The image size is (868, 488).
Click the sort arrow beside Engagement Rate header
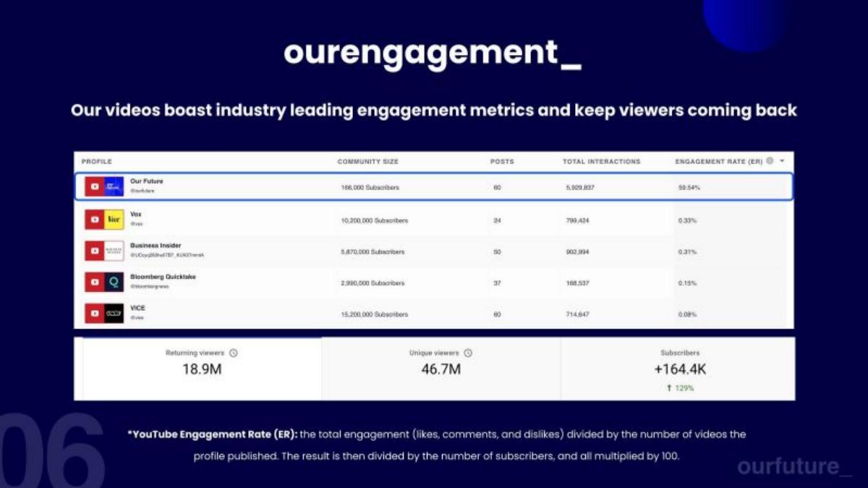coord(782,161)
